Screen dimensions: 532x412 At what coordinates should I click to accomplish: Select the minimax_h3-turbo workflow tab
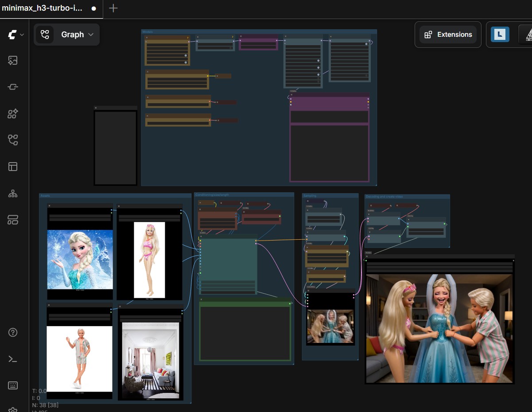[x=51, y=8]
